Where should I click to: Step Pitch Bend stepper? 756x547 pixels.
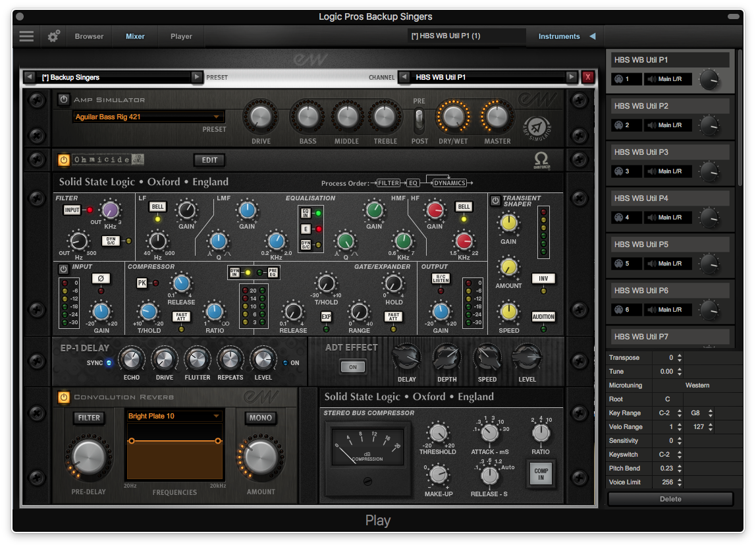click(x=680, y=469)
